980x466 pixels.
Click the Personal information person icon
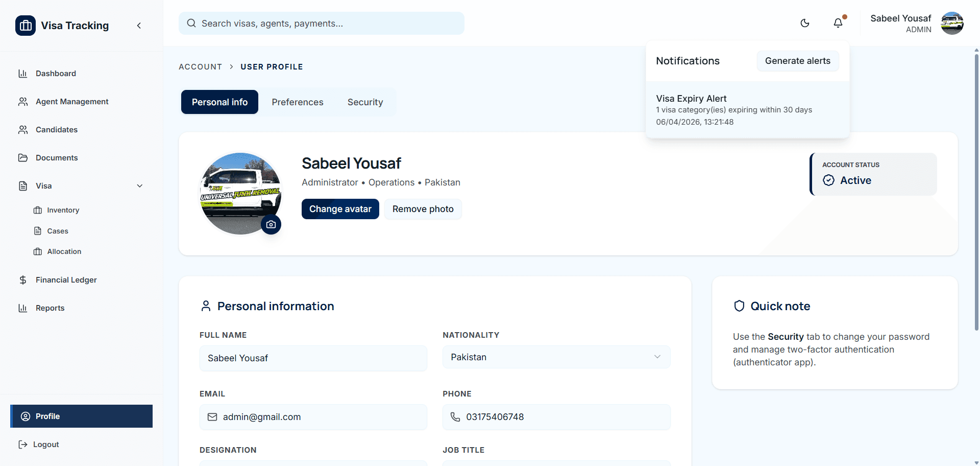(x=206, y=306)
